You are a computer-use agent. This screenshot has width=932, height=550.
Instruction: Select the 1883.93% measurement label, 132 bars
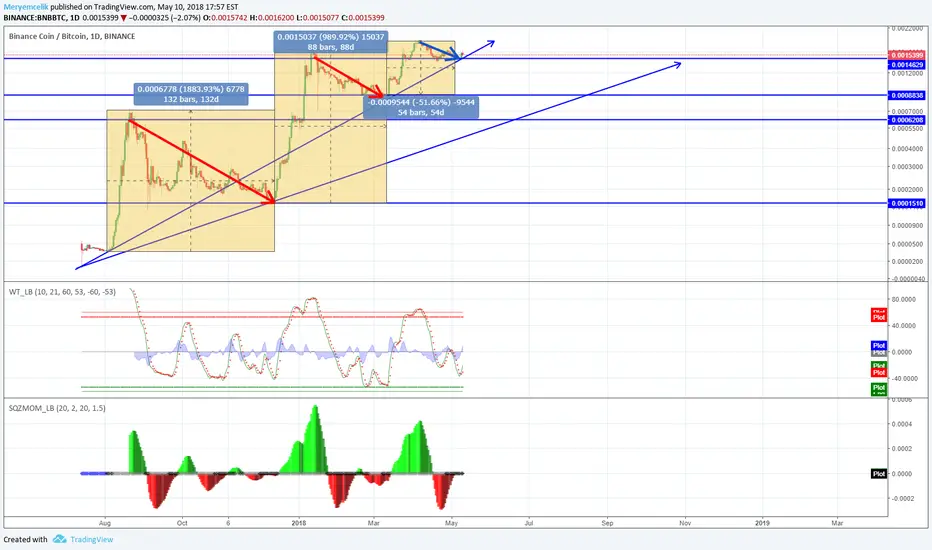coord(191,94)
